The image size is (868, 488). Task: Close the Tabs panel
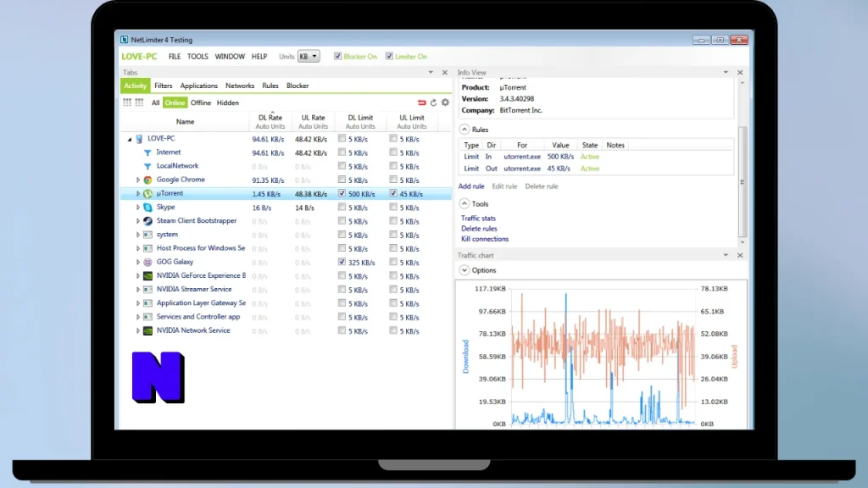(x=444, y=73)
